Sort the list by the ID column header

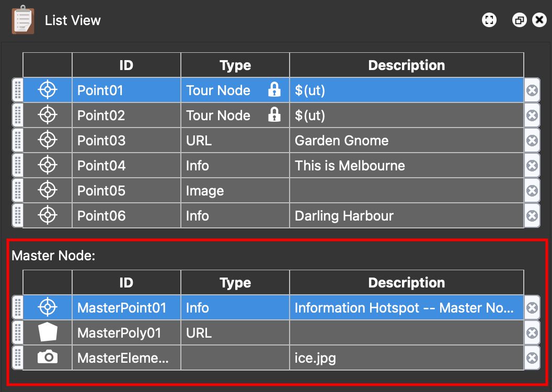[125, 65]
